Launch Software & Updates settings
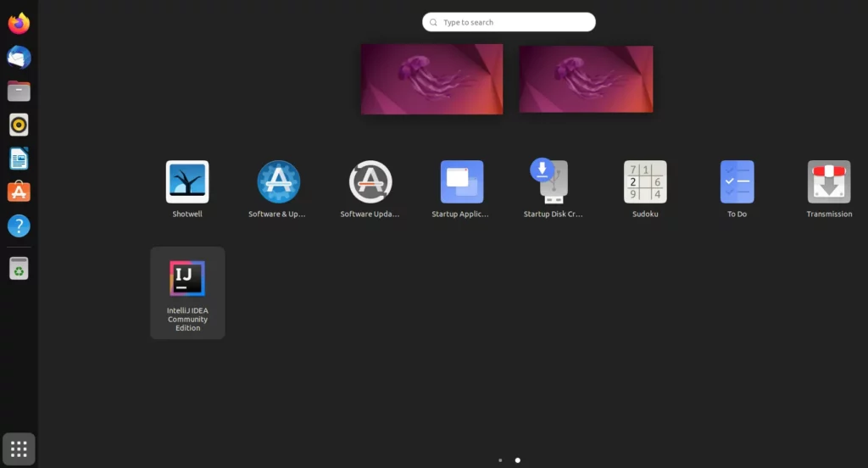The width and height of the screenshot is (868, 468). tap(278, 181)
